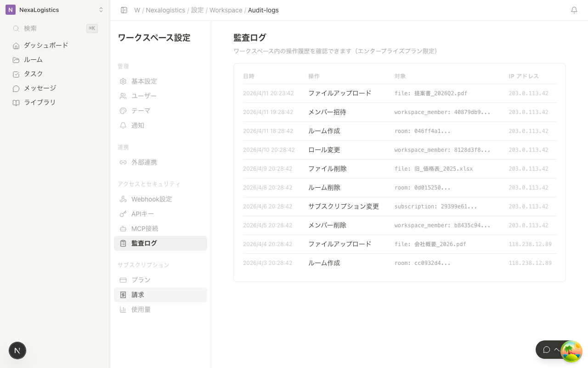
Task: Select the メンバー招待 log row
Action: [x=400, y=112]
